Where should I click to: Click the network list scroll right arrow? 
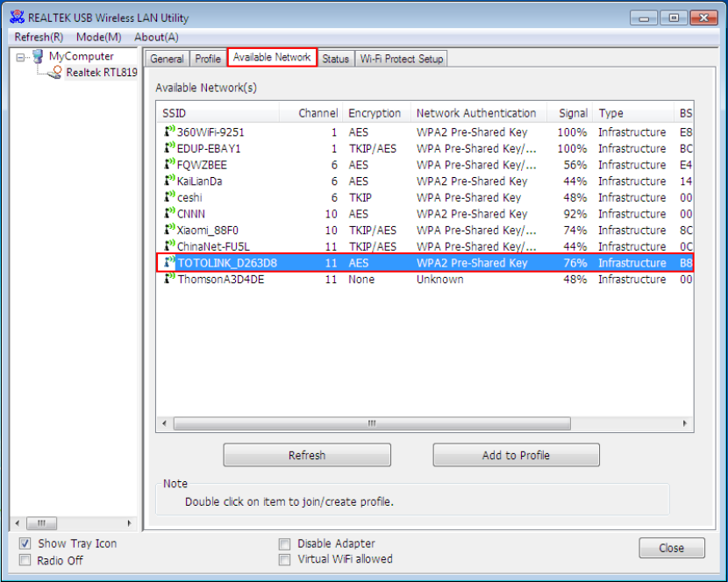pyautogui.click(x=685, y=423)
